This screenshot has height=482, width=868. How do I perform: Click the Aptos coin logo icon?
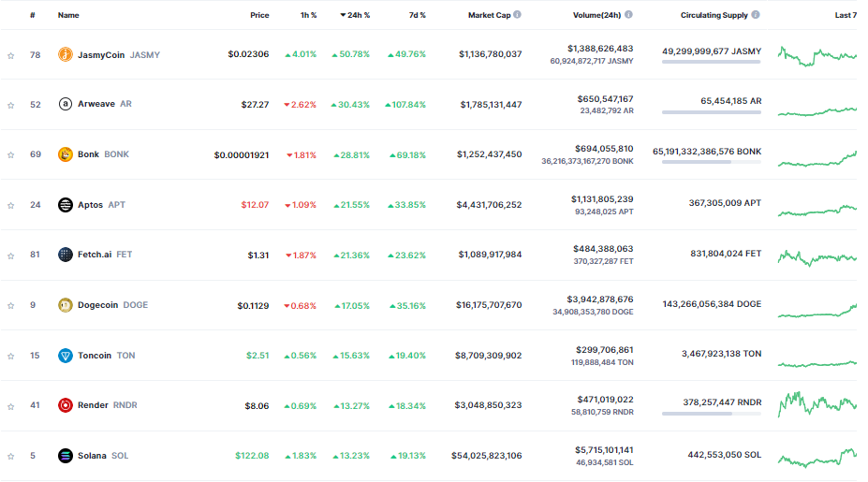click(x=66, y=205)
